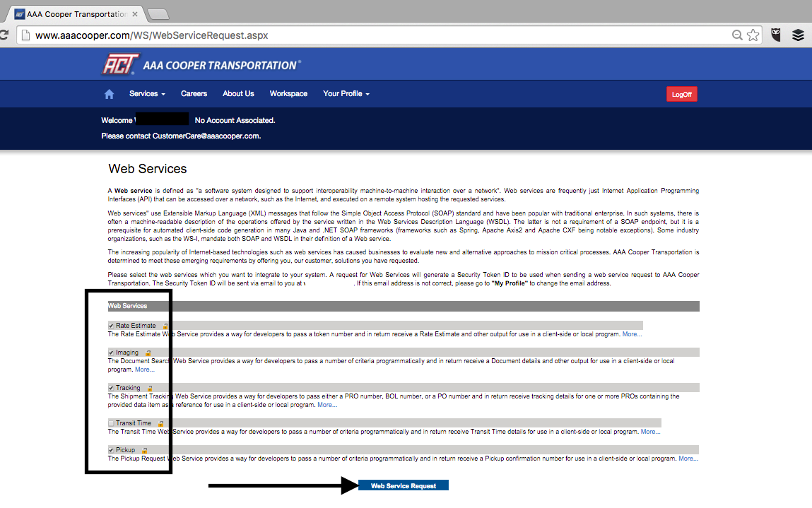Click the Buffer layers extension icon

pyautogui.click(x=798, y=35)
